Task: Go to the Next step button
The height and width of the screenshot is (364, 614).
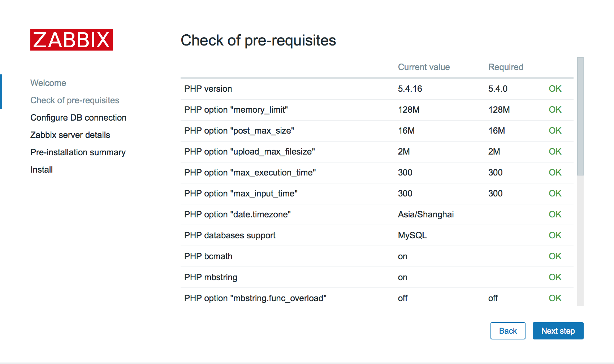Action: [558, 331]
